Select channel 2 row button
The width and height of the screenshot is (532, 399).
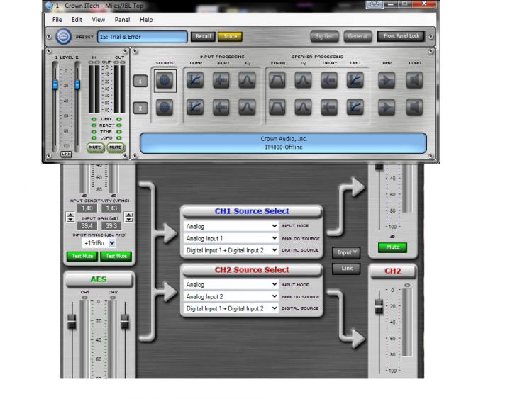pyautogui.click(x=140, y=108)
